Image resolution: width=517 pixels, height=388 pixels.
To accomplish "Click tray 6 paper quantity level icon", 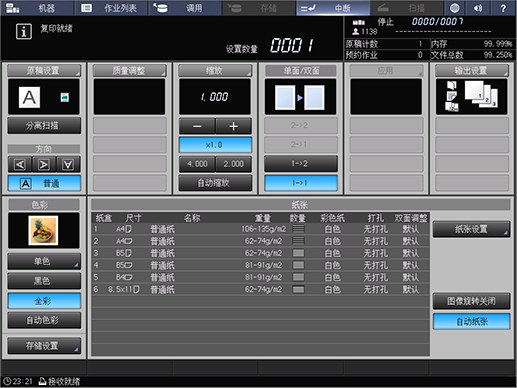I will (298, 289).
